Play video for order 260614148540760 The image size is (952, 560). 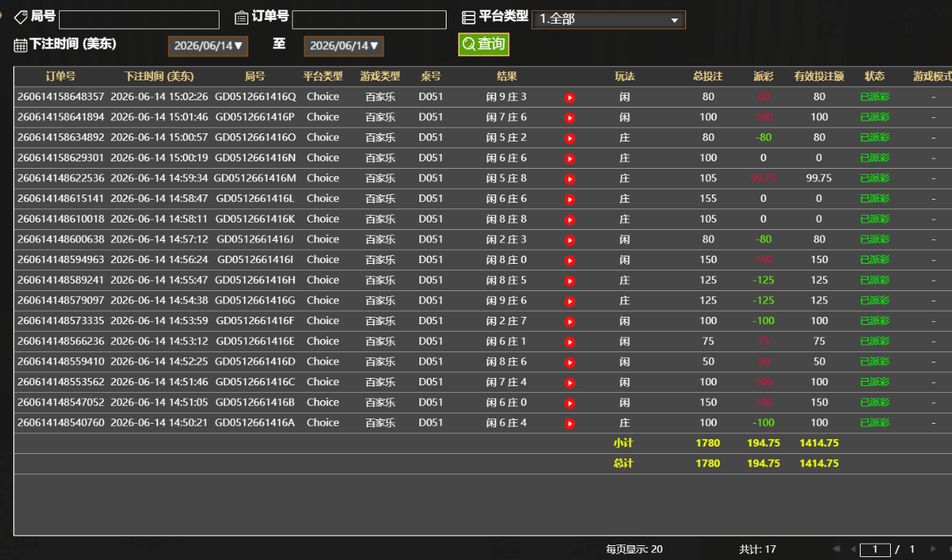pyautogui.click(x=570, y=424)
